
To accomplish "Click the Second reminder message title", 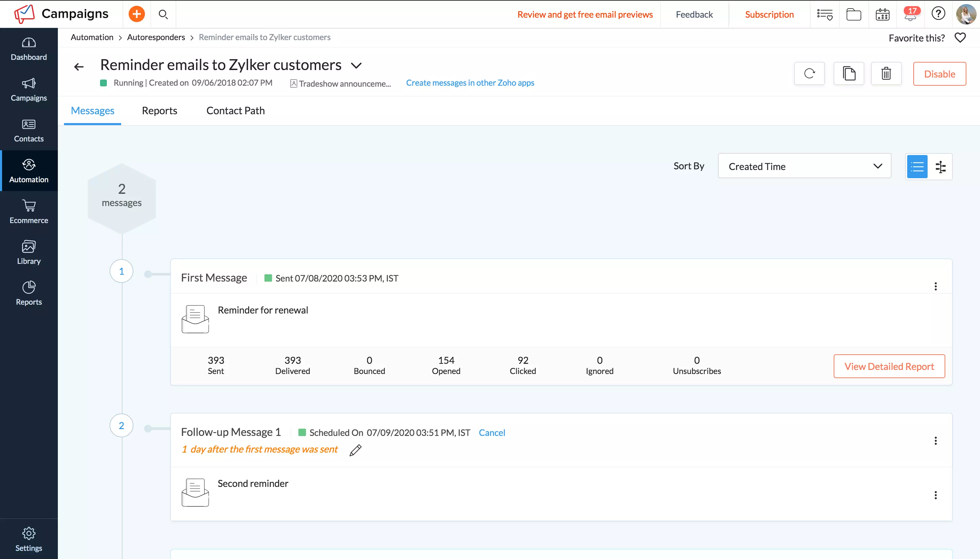I will pos(253,484).
